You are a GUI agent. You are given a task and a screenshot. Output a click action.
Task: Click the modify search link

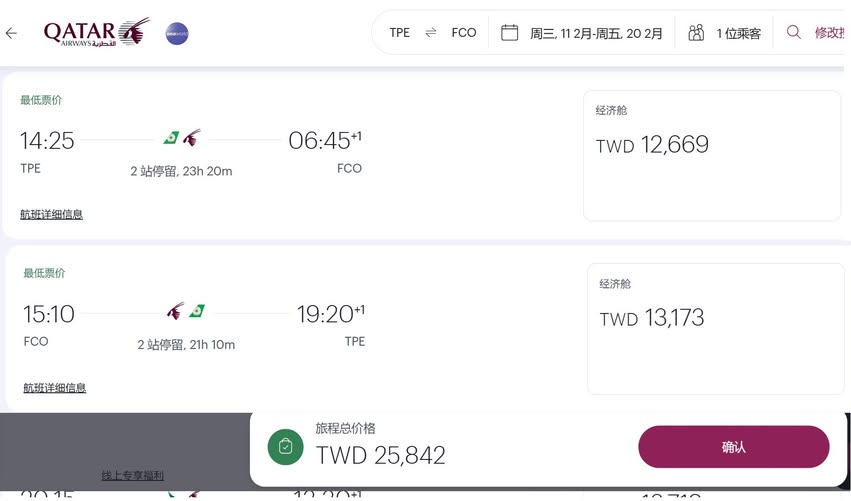[830, 33]
